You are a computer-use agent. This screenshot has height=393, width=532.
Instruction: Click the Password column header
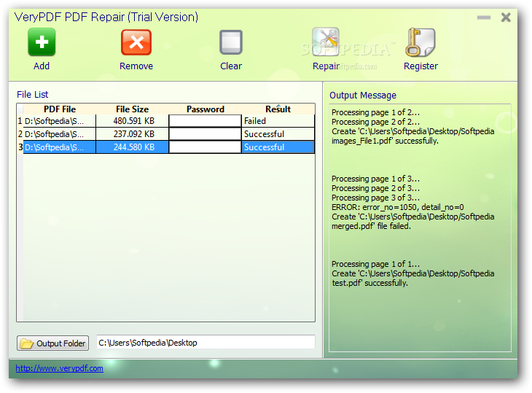click(x=206, y=109)
